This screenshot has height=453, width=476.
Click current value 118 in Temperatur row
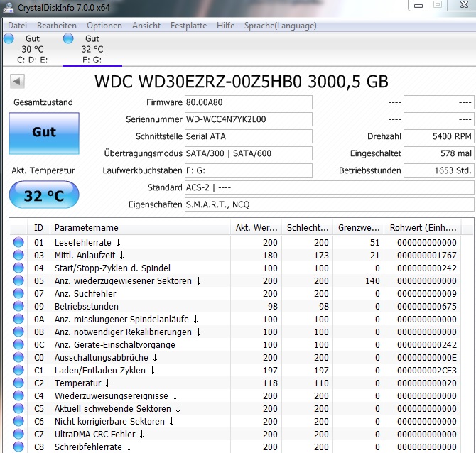point(270,383)
